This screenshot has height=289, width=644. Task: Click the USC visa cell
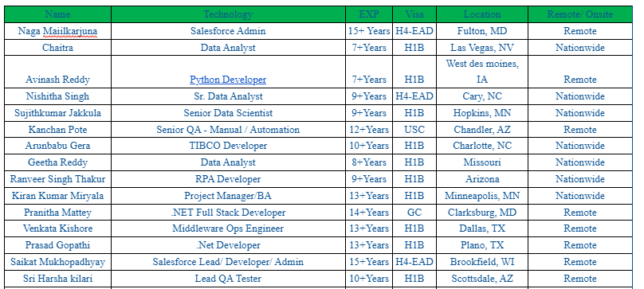pyautogui.click(x=414, y=130)
